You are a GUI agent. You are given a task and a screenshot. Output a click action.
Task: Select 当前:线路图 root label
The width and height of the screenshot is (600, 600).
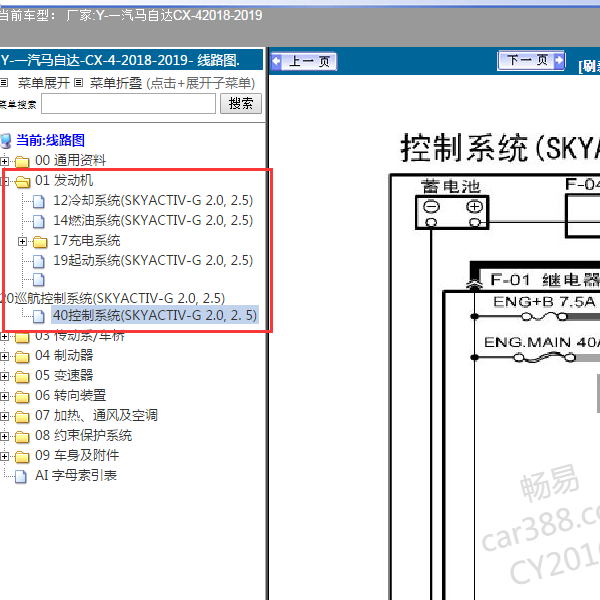click(x=50, y=140)
